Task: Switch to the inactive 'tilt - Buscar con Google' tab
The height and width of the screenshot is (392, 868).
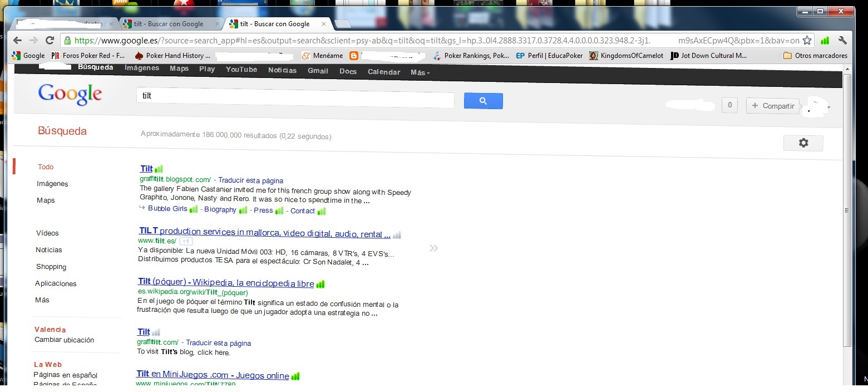Action: pyautogui.click(x=167, y=24)
